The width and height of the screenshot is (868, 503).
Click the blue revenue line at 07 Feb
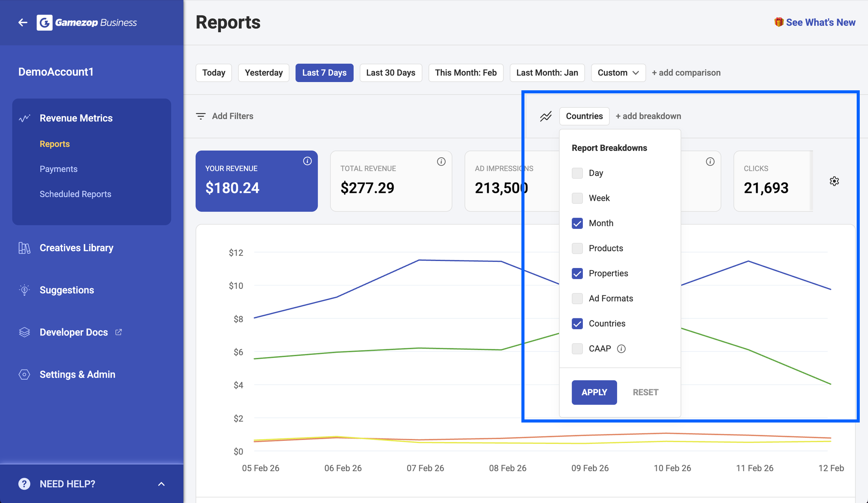coord(419,260)
